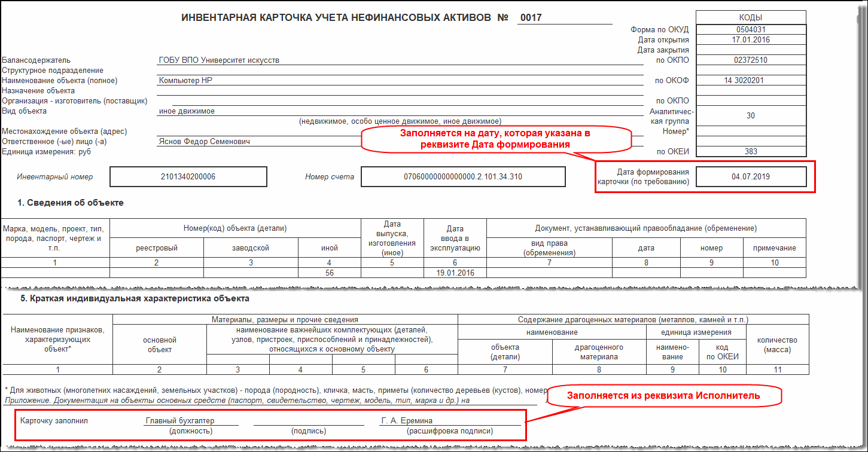Select header количество (масса)

[778, 345]
